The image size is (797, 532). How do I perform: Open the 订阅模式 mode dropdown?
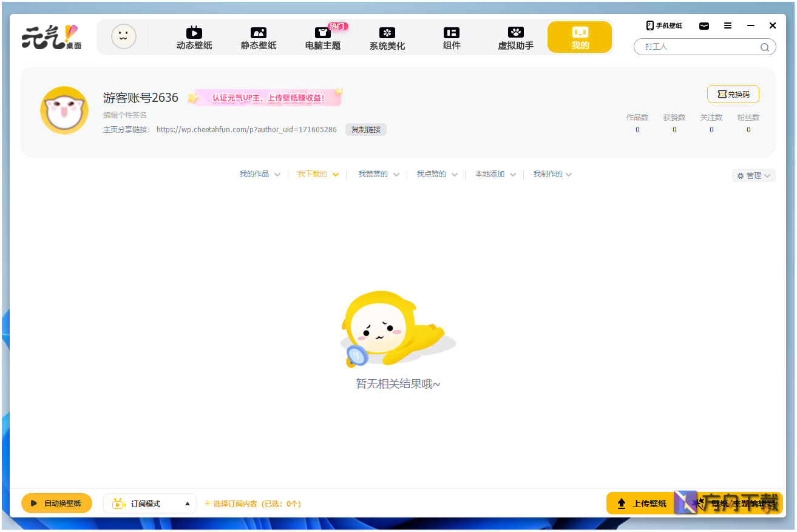(x=150, y=503)
